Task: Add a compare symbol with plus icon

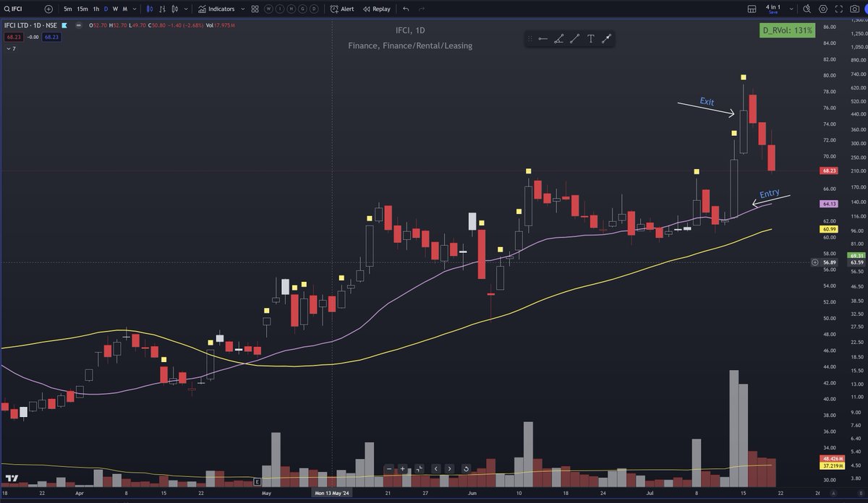Action: 48,9
